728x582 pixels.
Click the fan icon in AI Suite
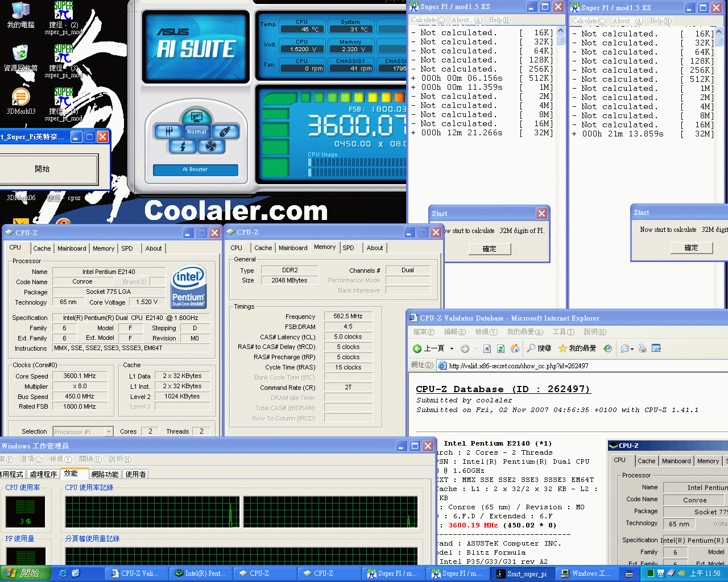pos(211,147)
